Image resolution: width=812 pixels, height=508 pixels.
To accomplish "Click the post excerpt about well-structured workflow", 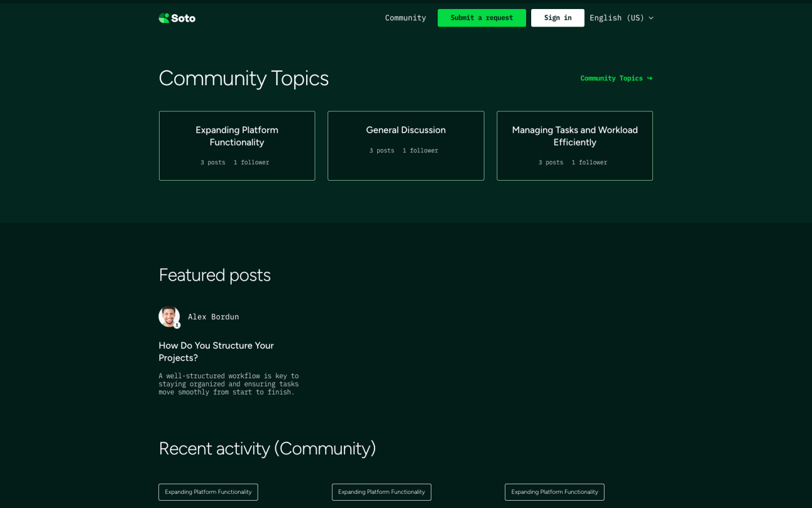I will 228,384.
